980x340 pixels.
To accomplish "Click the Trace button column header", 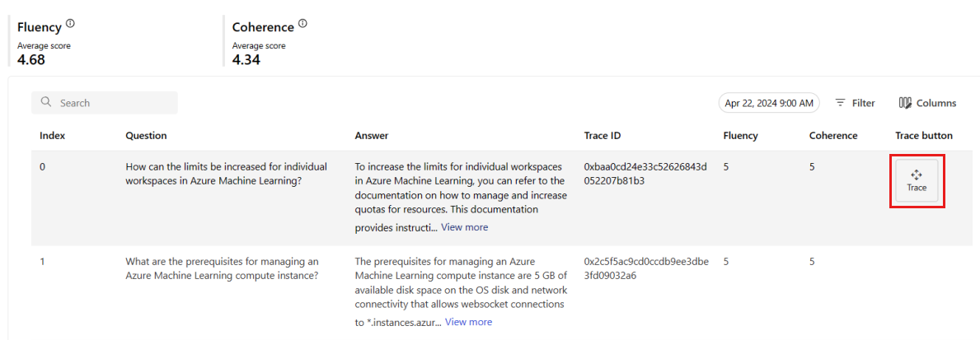I will [924, 135].
